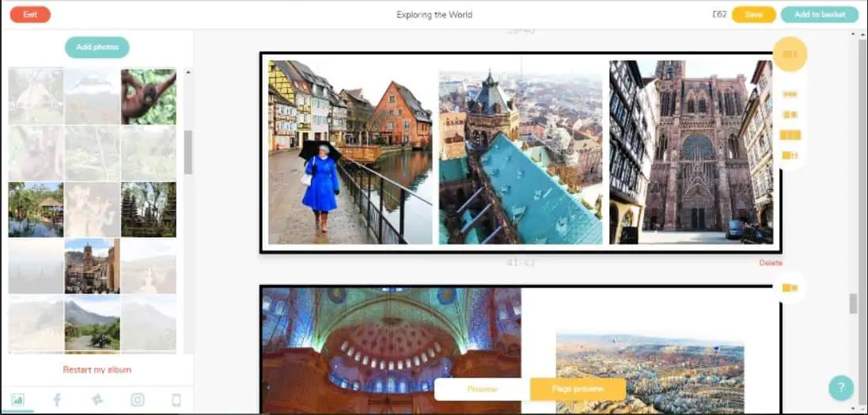The width and height of the screenshot is (868, 415).
Task: Select the local gallery photos icon
Action: [17, 400]
